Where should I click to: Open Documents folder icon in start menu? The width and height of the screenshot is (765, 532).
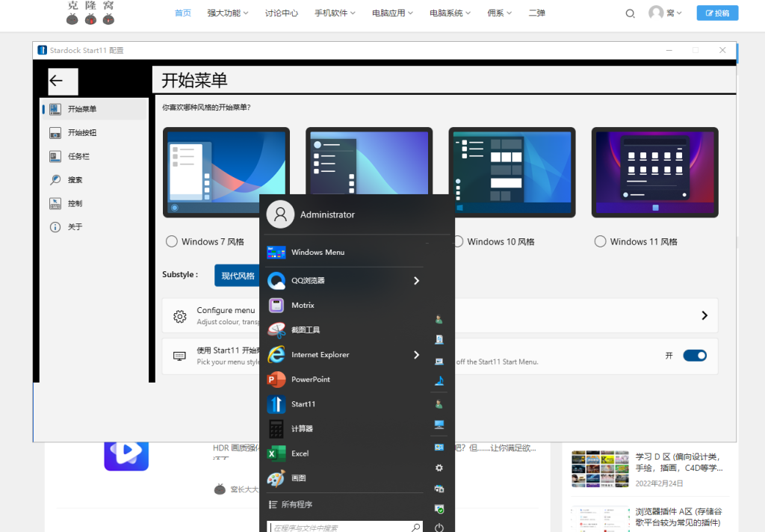[439, 340]
